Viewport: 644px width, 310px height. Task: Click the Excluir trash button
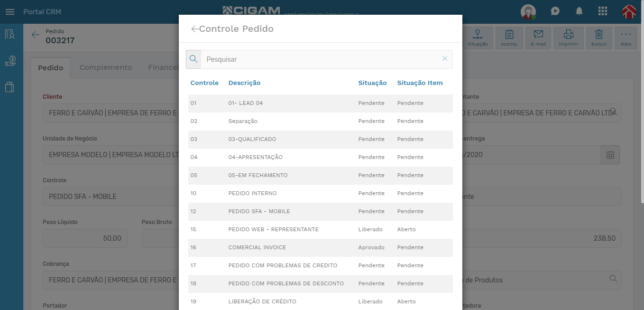(x=599, y=38)
